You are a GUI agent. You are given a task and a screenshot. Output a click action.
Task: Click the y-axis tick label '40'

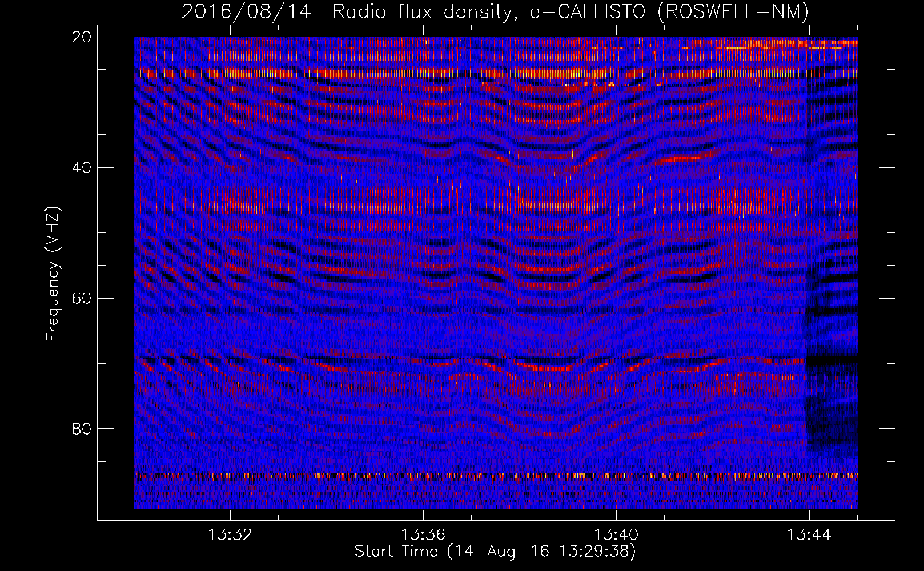click(82, 168)
